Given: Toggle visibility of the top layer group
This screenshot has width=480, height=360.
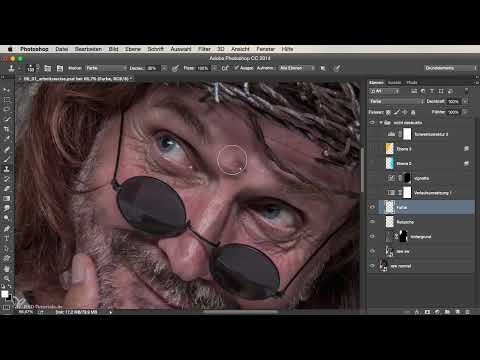Looking at the screenshot, I should 372,123.
